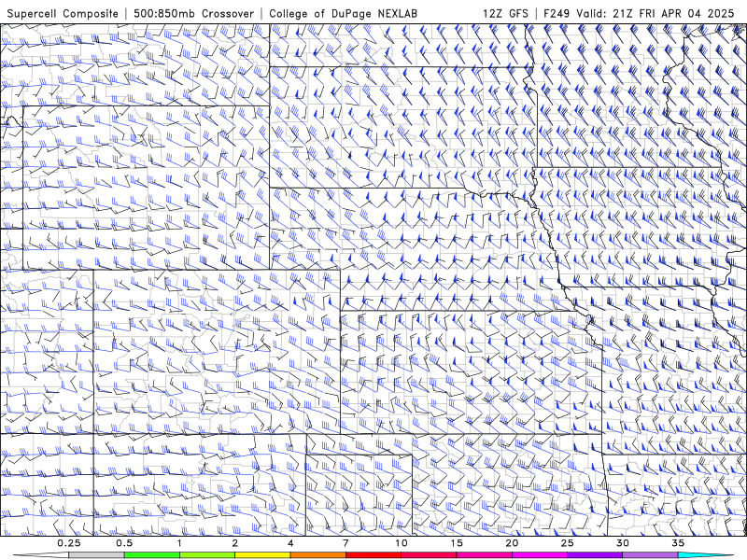Click the legend value '35'
747x560 pixels.
(678, 543)
